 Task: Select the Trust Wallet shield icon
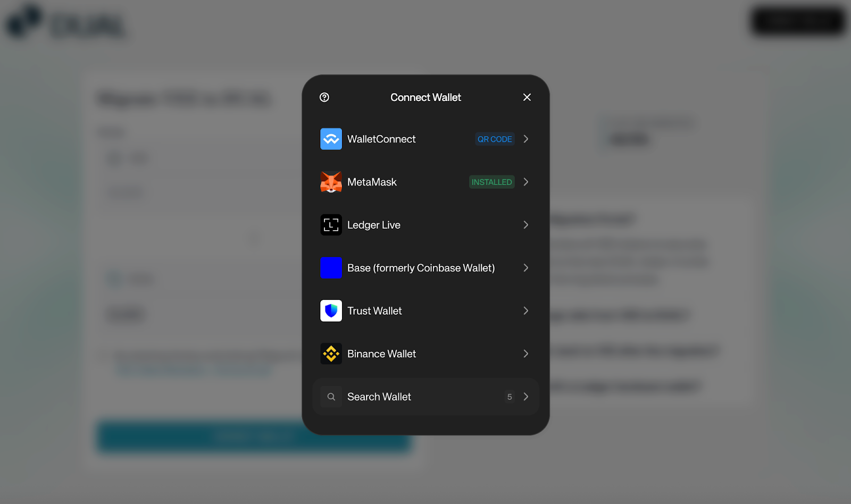331,310
